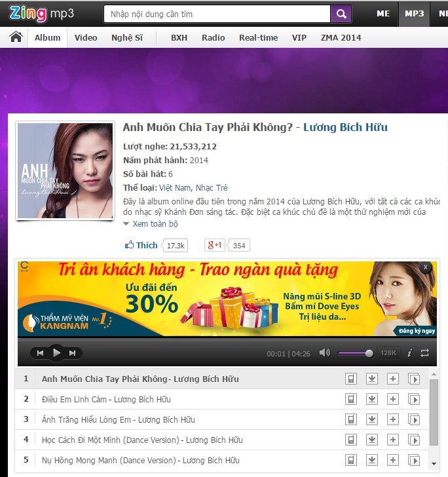Open the player info icon
This screenshot has height=477, width=448.
[409, 353]
